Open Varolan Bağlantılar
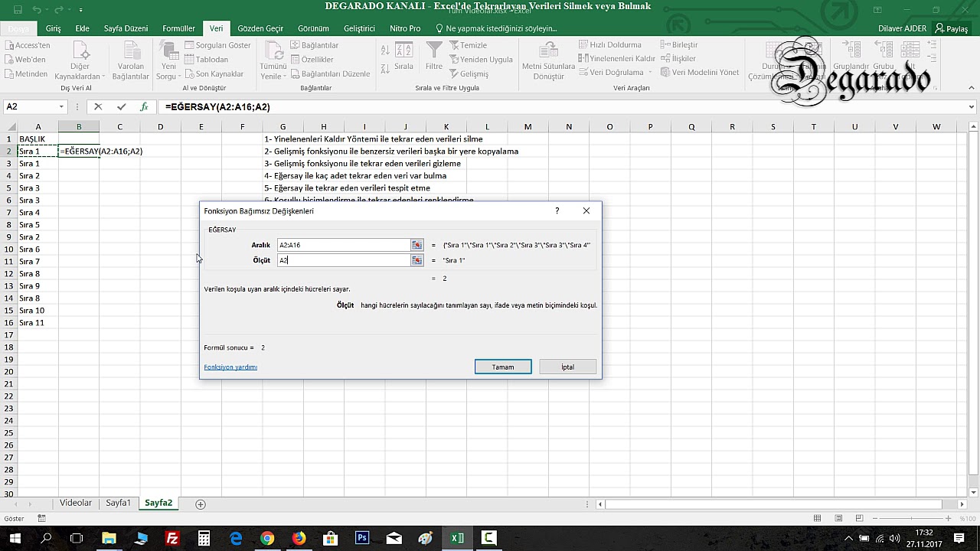Screen dimensions: 980x551 click(x=130, y=60)
